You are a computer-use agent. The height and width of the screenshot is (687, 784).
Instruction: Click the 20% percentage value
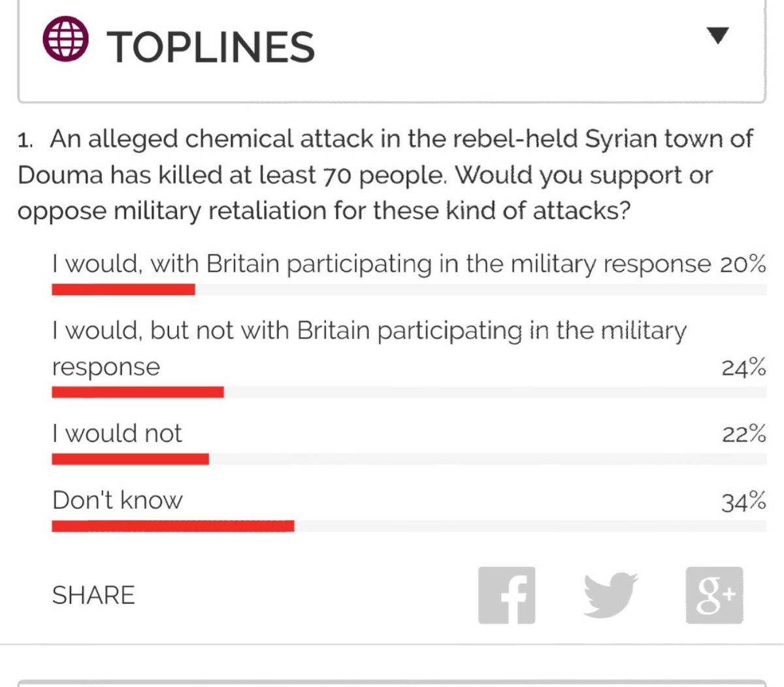pos(743,264)
